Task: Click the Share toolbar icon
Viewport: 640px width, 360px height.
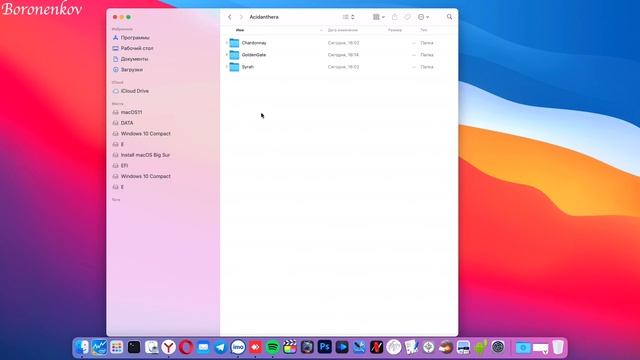Action: 395,17
